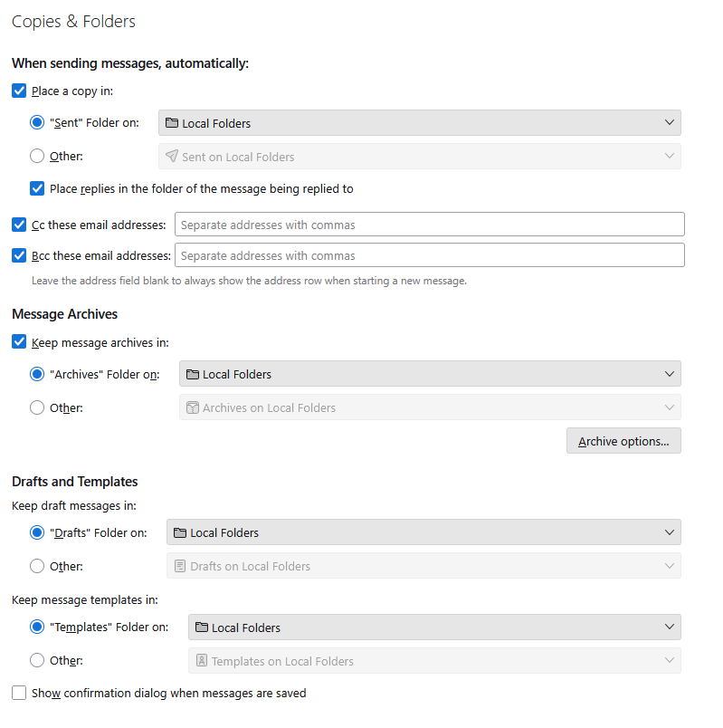723x728 pixels.
Task: Enable Show confirmation dialog when messages saved
Action: (19, 693)
